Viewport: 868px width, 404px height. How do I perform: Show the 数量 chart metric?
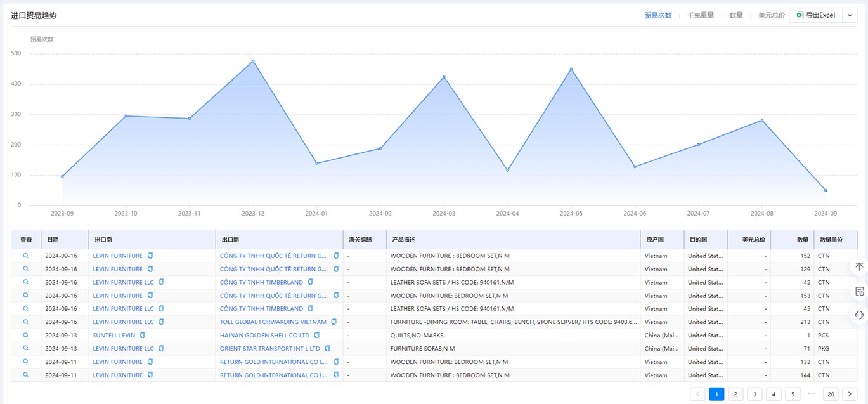[735, 15]
